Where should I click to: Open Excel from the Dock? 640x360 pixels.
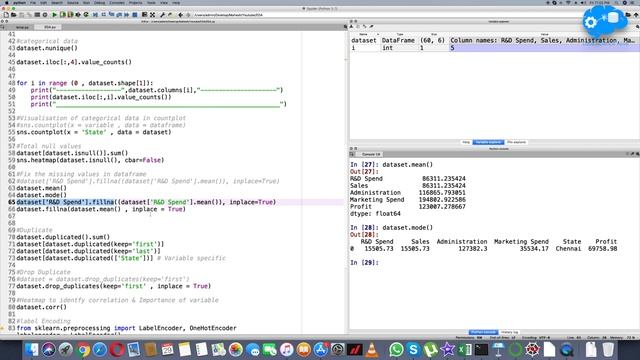[x=464, y=350]
